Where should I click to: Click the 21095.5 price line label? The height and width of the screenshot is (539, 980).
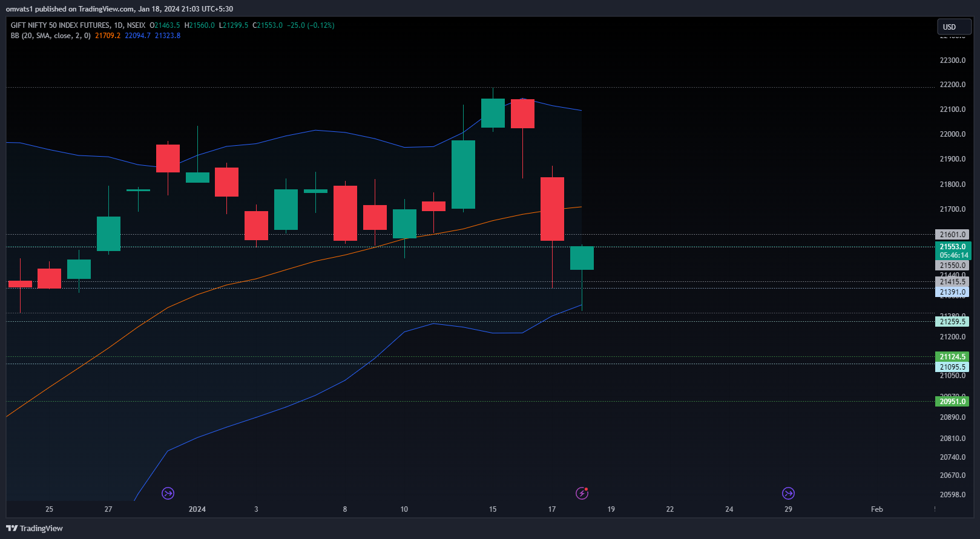tap(953, 367)
